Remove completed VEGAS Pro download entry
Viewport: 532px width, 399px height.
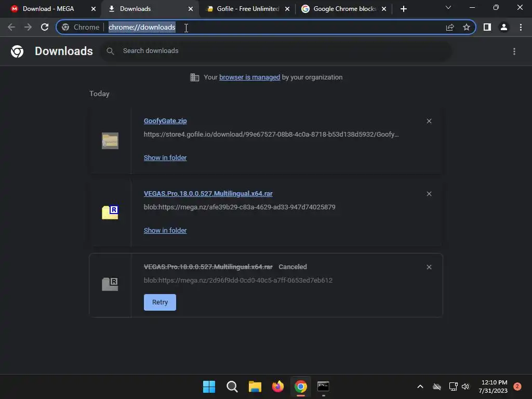click(429, 194)
